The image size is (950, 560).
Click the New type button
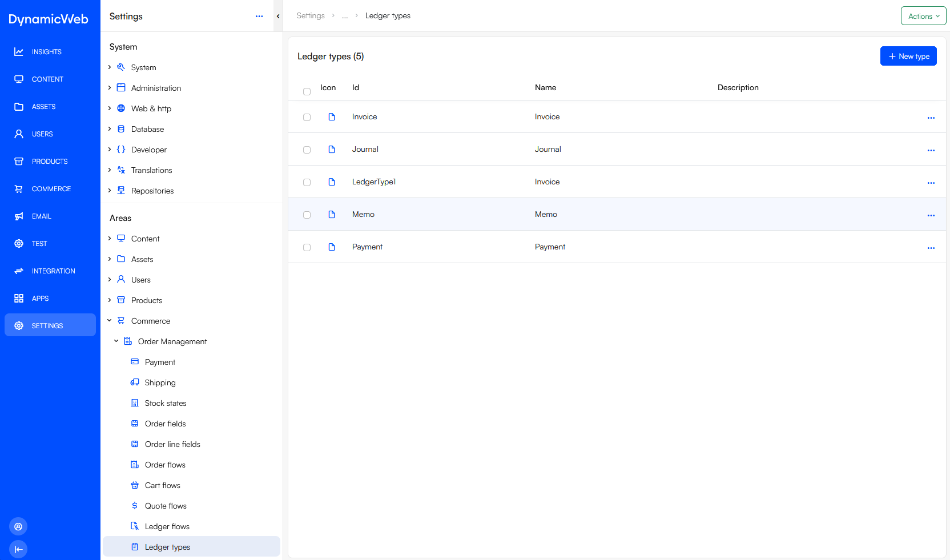[908, 56]
